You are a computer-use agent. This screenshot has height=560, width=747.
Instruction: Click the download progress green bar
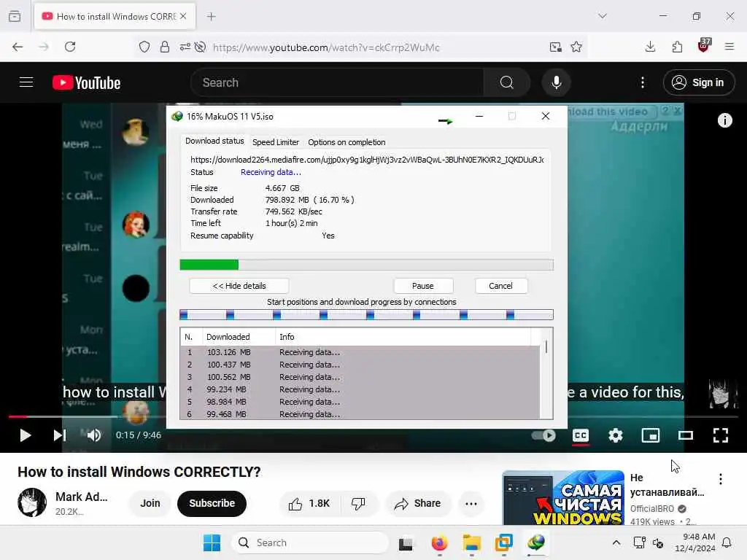pos(209,265)
